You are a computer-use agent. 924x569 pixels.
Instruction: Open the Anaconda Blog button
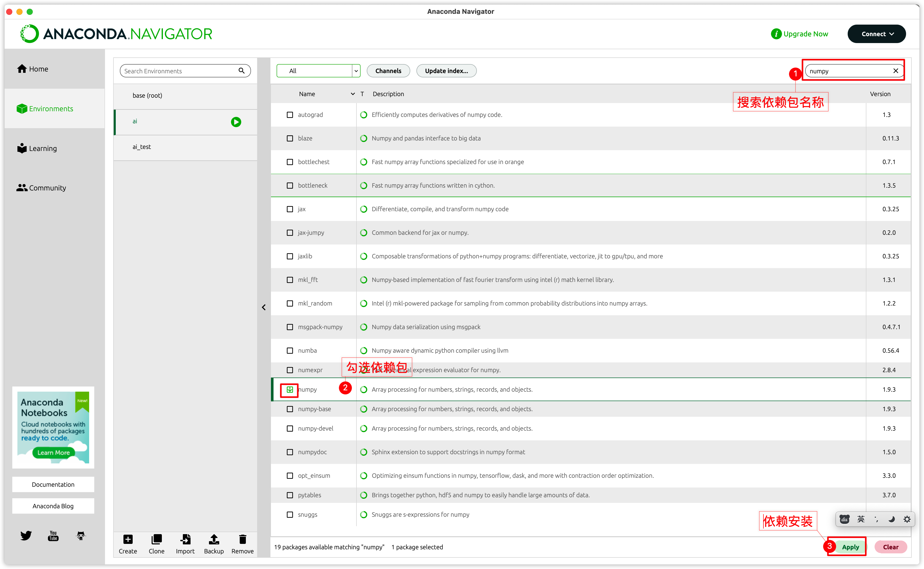(x=53, y=506)
